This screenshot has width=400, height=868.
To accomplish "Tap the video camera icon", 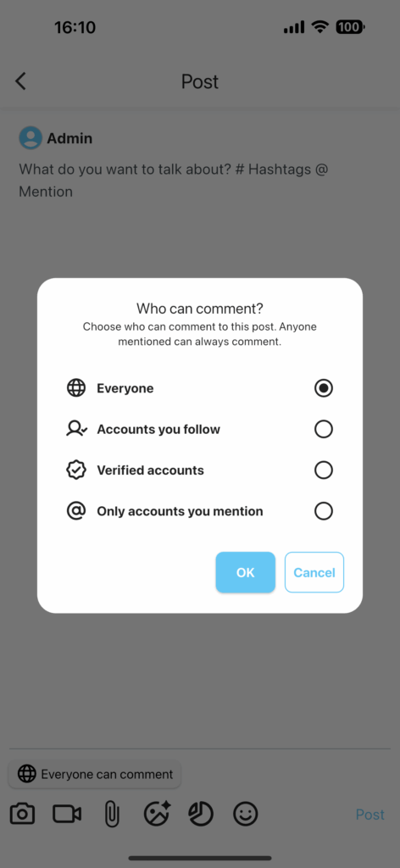I will [67, 815].
